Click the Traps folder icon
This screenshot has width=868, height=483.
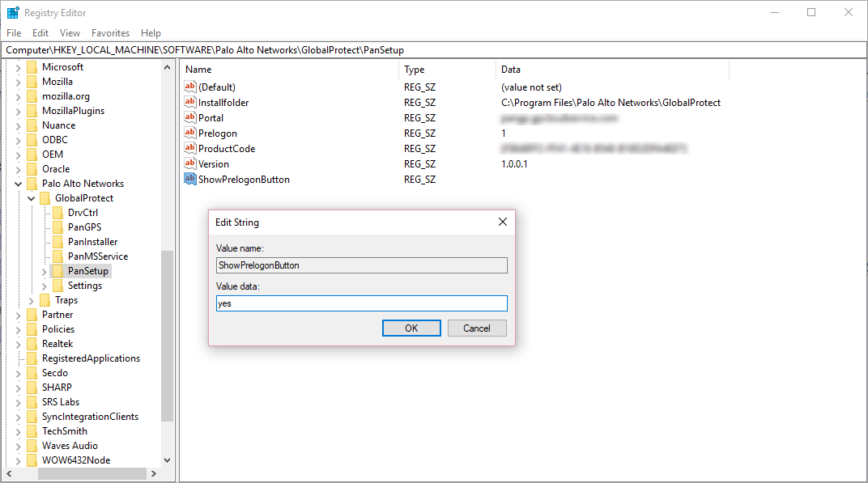click(x=45, y=300)
